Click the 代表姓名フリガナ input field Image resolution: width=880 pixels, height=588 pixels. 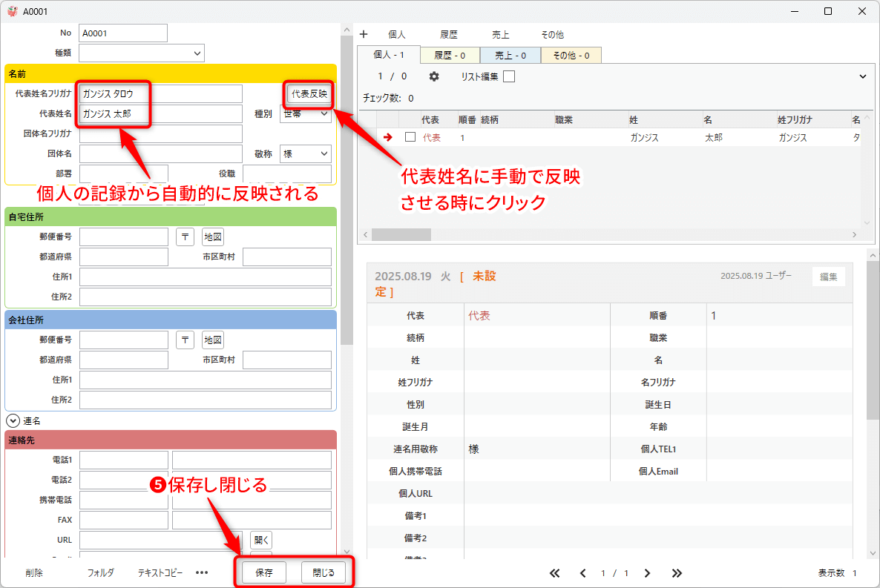(160, 93)
